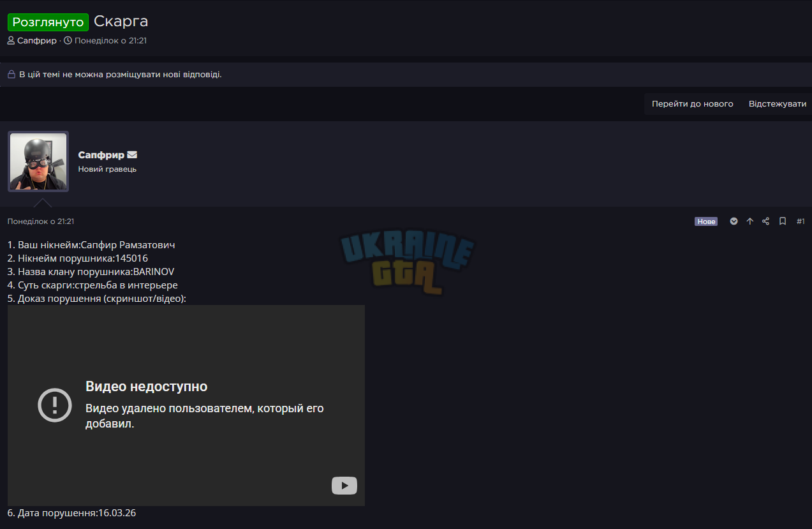Click the thread timestamp Понеділок о 21:21 in header
This screenshot has width=812, height=529.
111,41
